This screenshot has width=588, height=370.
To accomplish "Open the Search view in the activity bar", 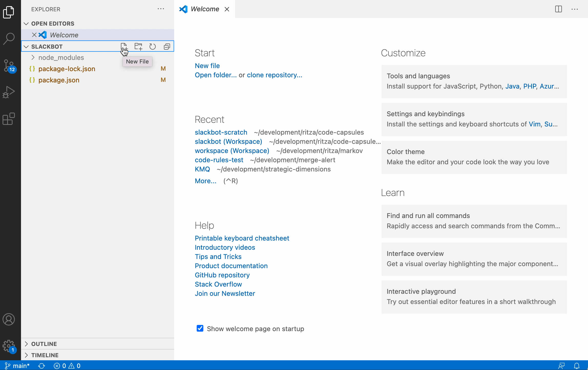I will [x=9, y=38].
